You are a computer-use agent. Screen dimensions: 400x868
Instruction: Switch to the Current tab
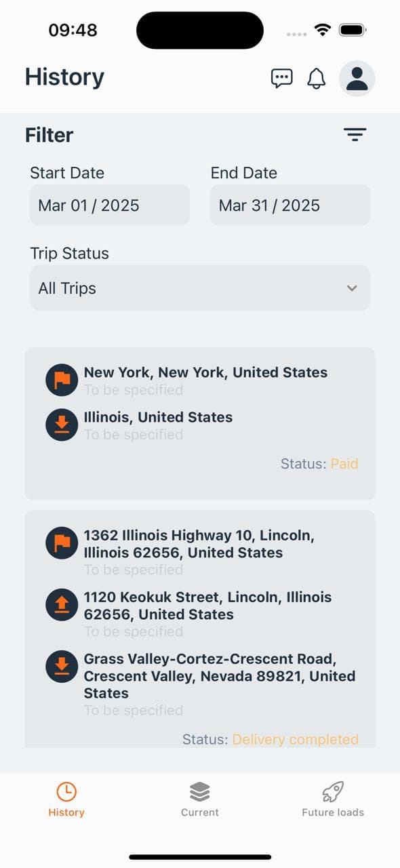tap(200, 800)
